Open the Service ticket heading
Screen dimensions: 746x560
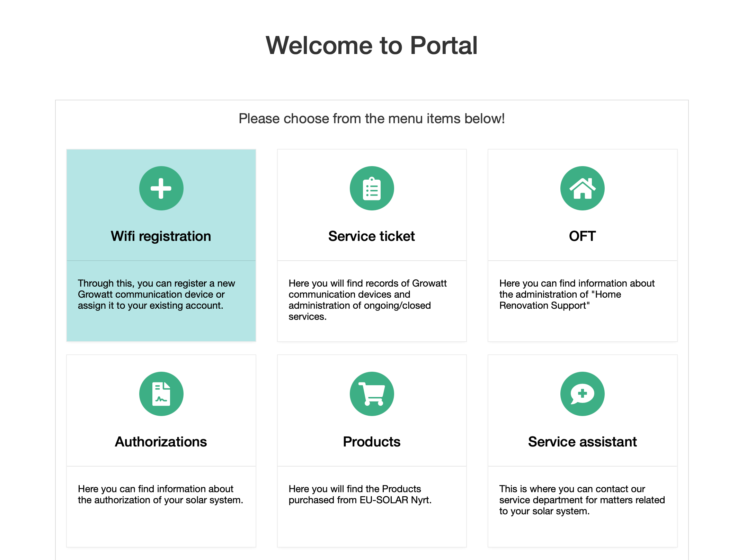(372, 236)
